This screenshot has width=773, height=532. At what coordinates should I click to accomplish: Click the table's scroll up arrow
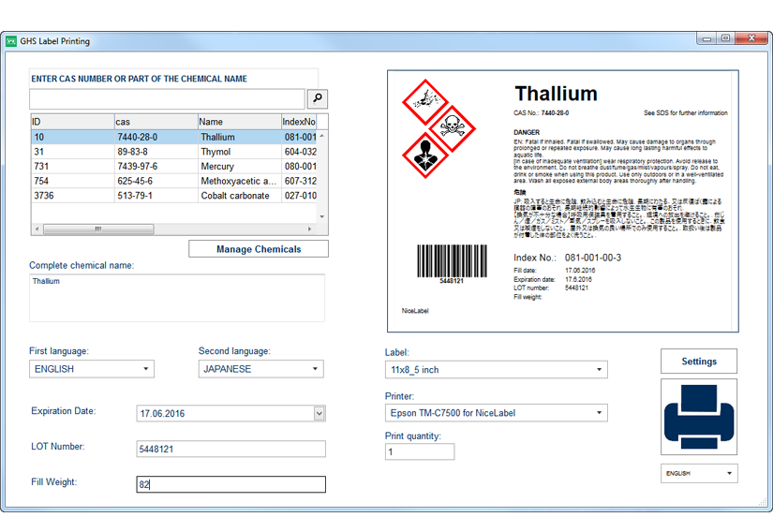point(322,136)
